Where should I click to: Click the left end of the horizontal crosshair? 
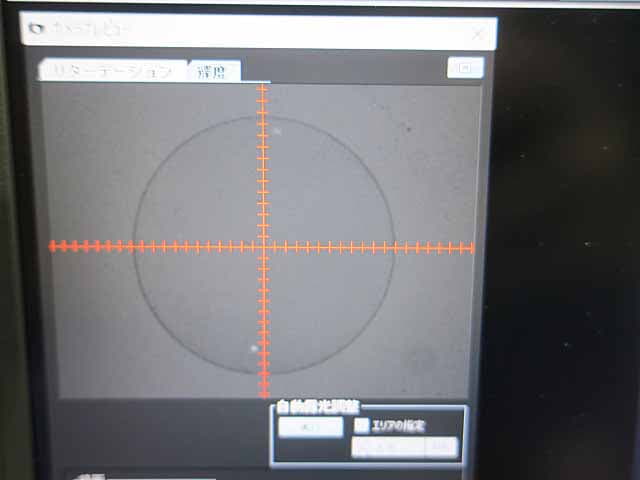coord(53,245)
